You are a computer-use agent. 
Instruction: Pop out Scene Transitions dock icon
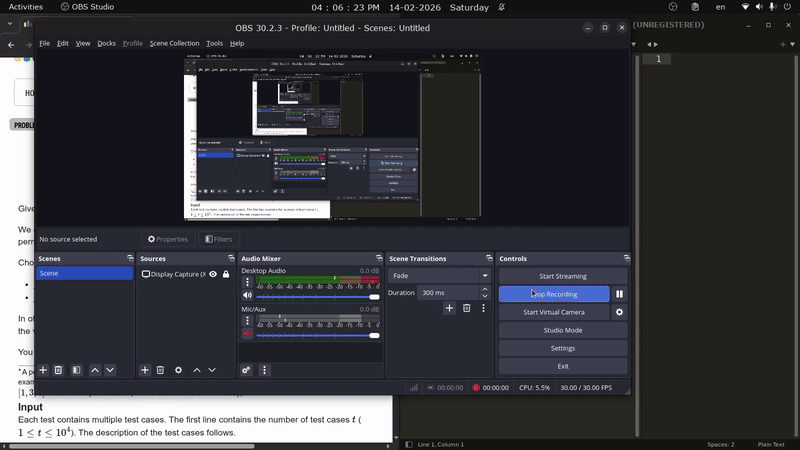coord(489,258)
